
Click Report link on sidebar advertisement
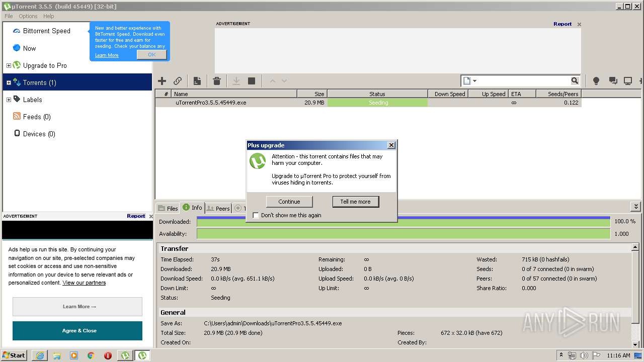pos(136,216)
